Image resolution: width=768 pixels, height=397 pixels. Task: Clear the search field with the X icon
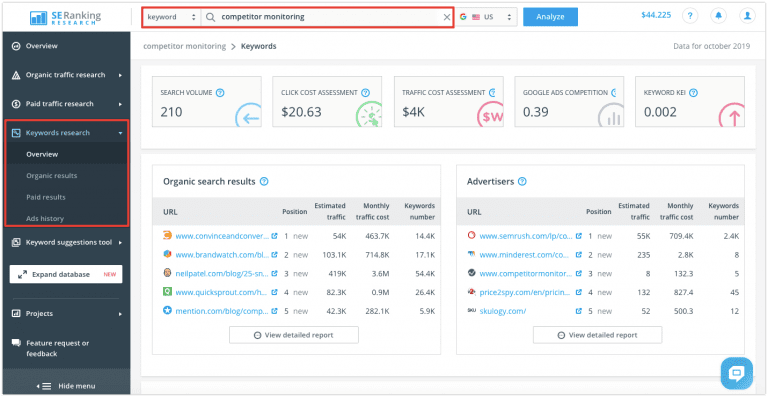click(447, 17)
